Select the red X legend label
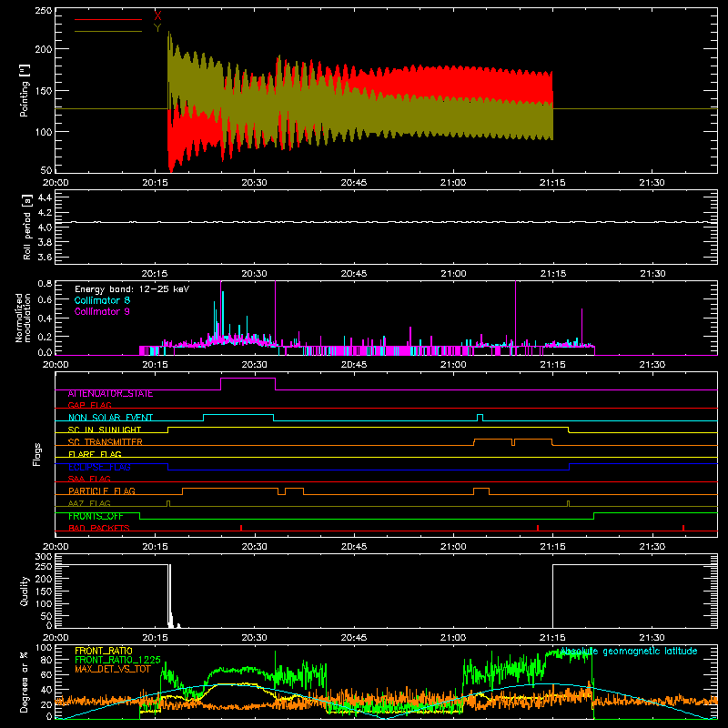This screenshot has height=728, width=728. coord(157,16)
